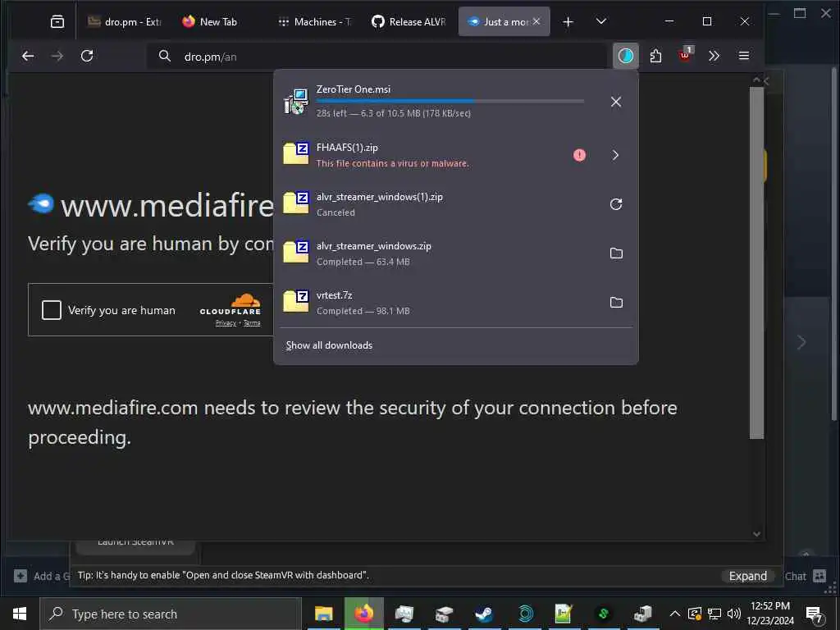Click the uBlock Origin shield icon
This screenshot has height=630, width=840.
point(685,55)
